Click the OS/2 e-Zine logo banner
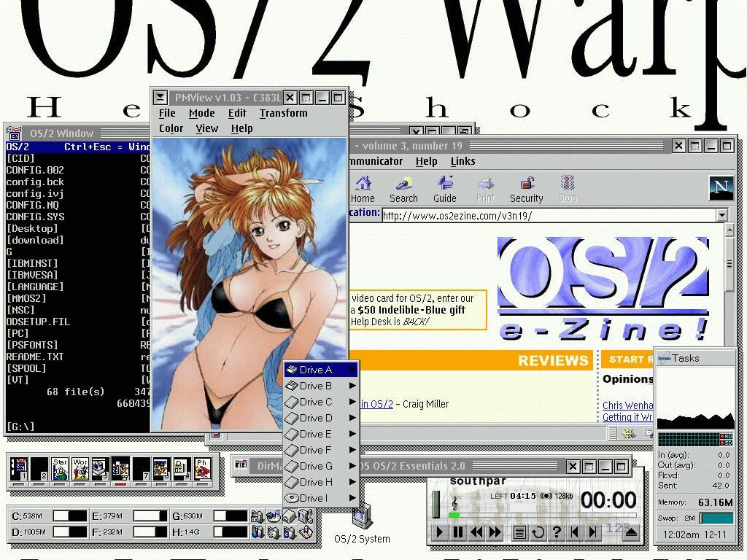Viewport: 747px width, 560px height. coord(603,289)
